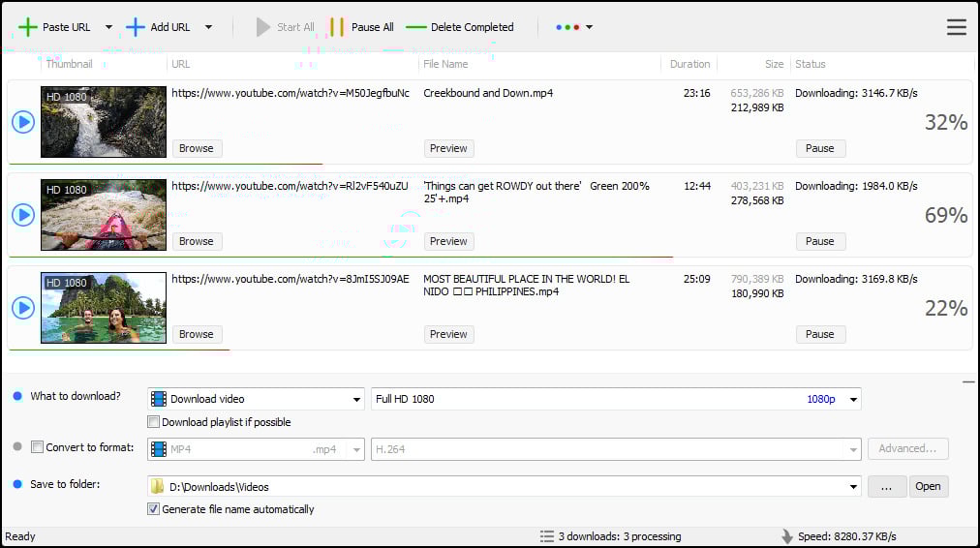Click the three colored dots icon
This screenshot has height=548, width=980.
tap(567, 27)
